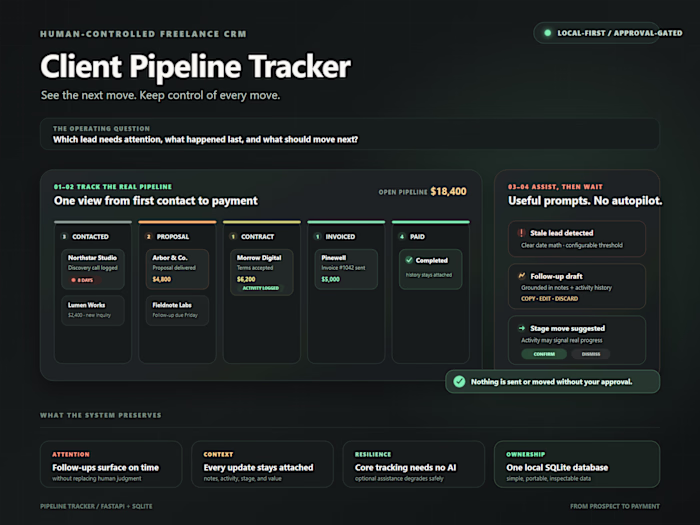Open the Follow-up draft prompt card
The width and height of the screenshot is (700, 525).
point(577,287)
